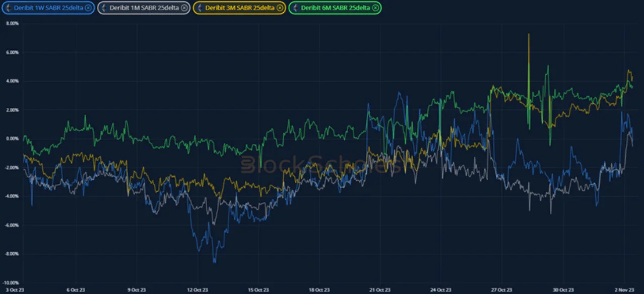Click the -6.00% y-axis label
644x294 pixels.
[11, 225]
